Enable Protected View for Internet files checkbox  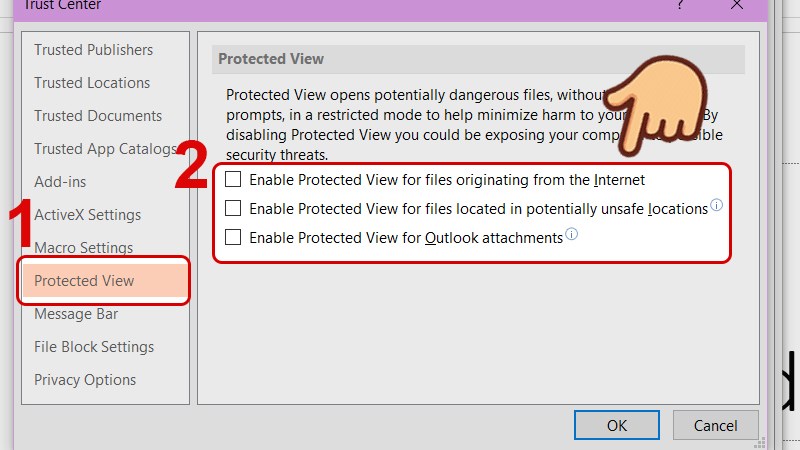(x=233, y=180)
